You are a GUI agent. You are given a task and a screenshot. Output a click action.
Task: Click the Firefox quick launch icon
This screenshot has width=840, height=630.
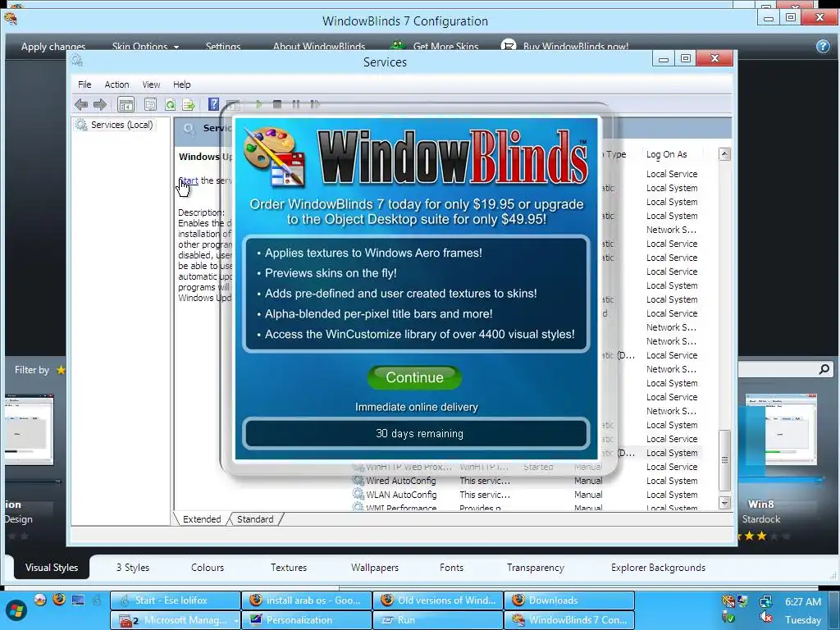[59, 599]
